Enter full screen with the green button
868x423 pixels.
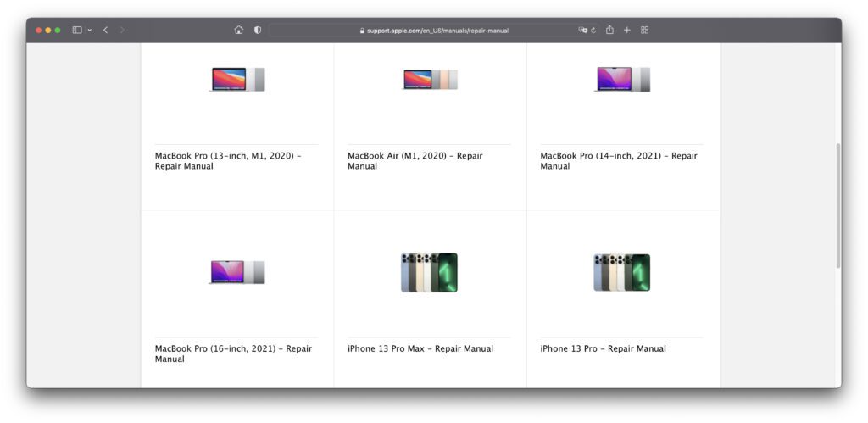coord(58,30)
